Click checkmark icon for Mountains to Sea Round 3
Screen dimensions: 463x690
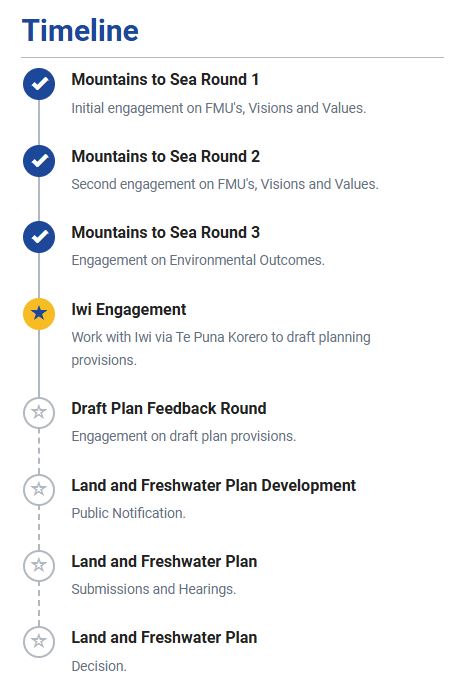click(x=39, y=237)
